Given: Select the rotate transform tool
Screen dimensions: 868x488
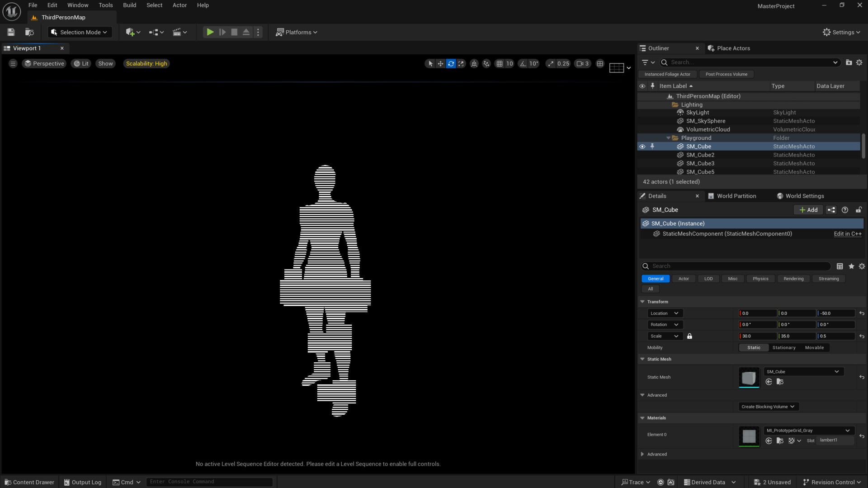Looking at the screenshot, I should (451, 64).
